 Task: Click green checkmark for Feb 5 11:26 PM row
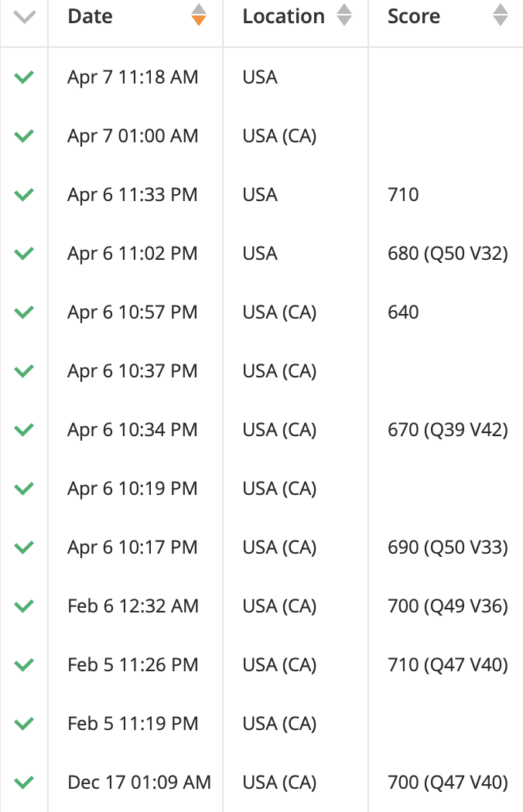(x=25, y=665)
